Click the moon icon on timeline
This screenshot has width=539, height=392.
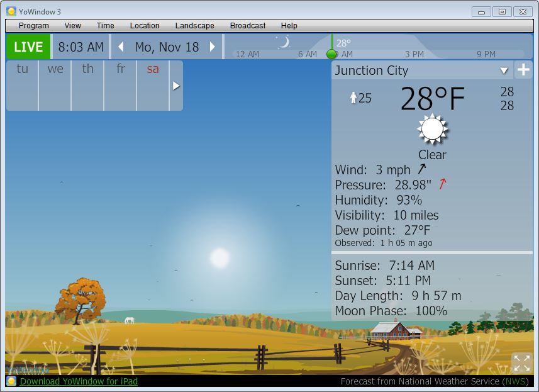click(284, 42)
